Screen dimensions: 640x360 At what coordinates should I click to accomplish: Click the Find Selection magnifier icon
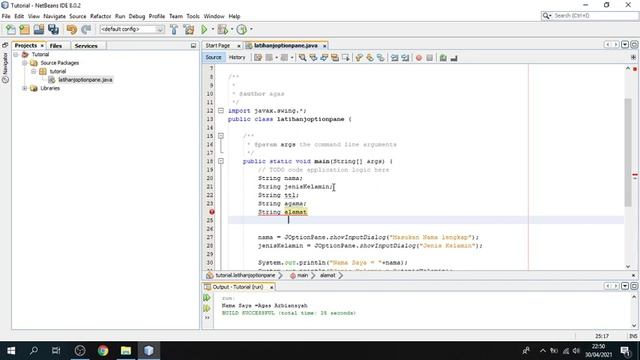pyautogui.click(x=302, y=58)
